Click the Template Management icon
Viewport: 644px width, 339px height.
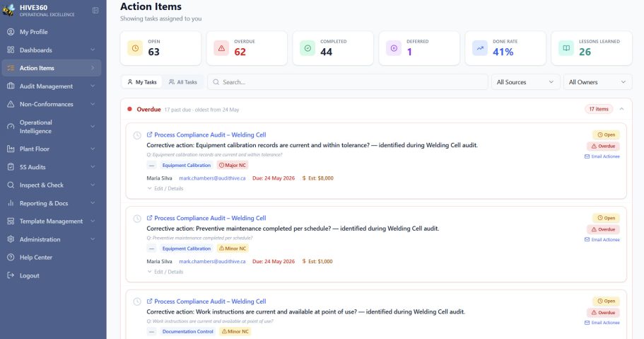[11, 221]
